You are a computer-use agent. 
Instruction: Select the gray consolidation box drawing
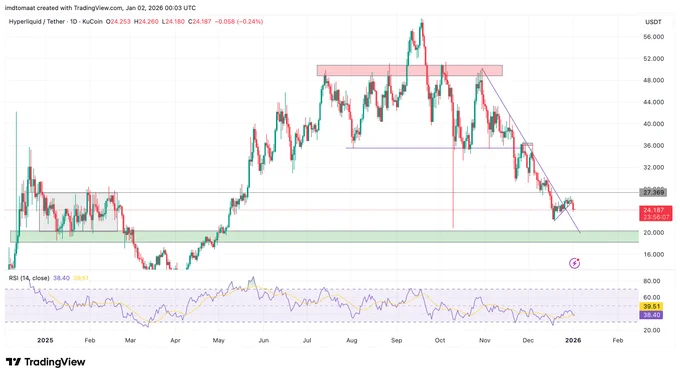coord(78,212)
